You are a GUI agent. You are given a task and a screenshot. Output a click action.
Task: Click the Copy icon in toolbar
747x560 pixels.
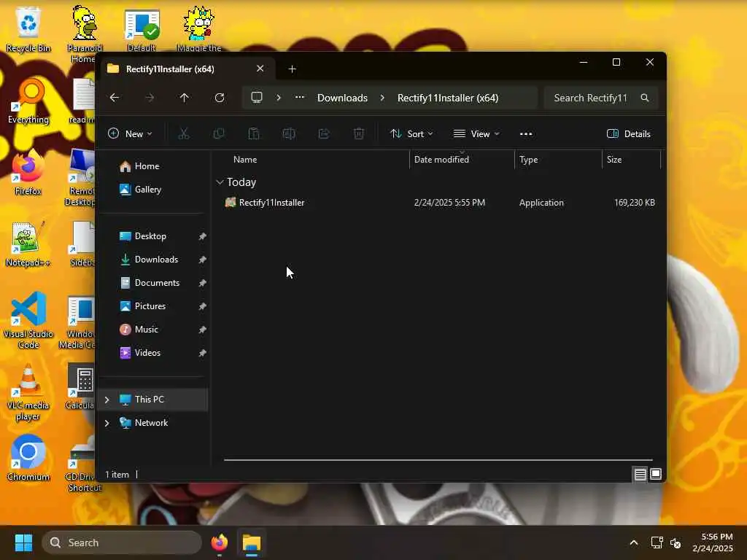coord(219,134)
